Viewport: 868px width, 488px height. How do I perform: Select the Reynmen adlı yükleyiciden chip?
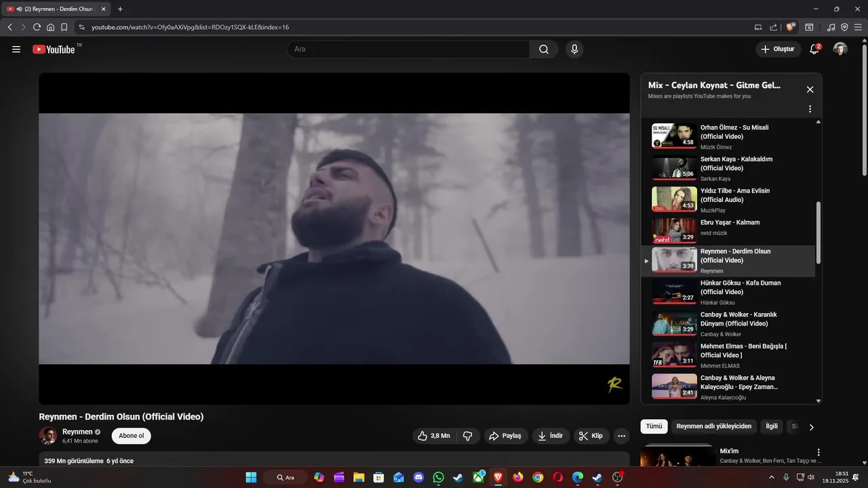point(714,426)
